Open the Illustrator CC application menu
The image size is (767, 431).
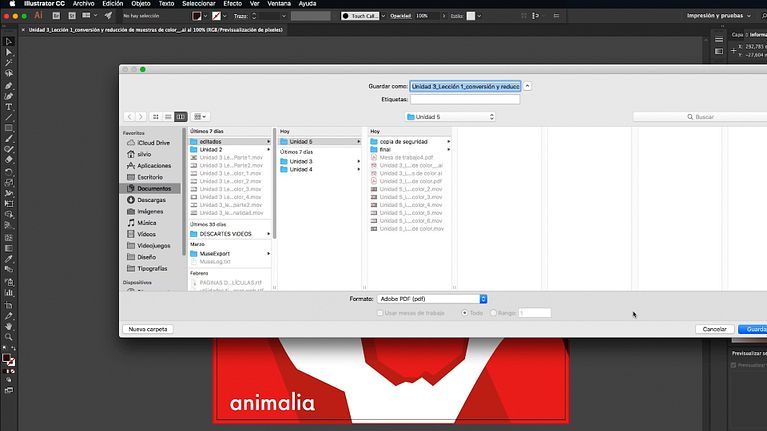(x=45, y=3)
